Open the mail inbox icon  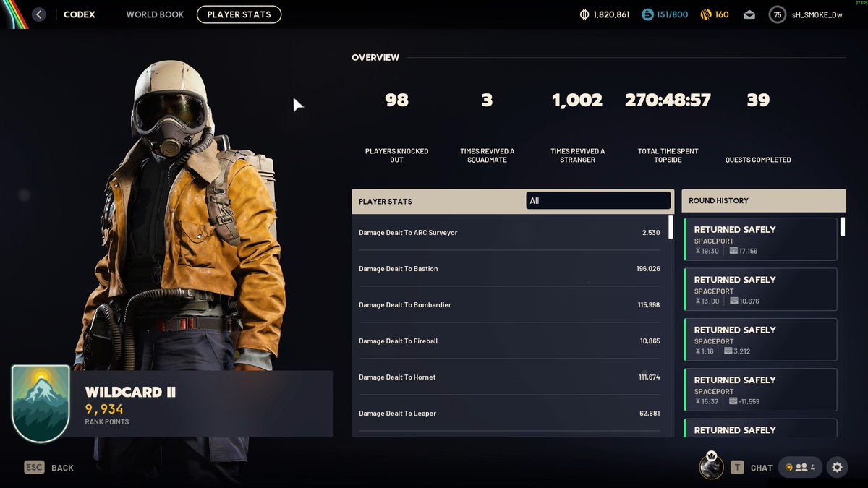[x=749, y=14]
